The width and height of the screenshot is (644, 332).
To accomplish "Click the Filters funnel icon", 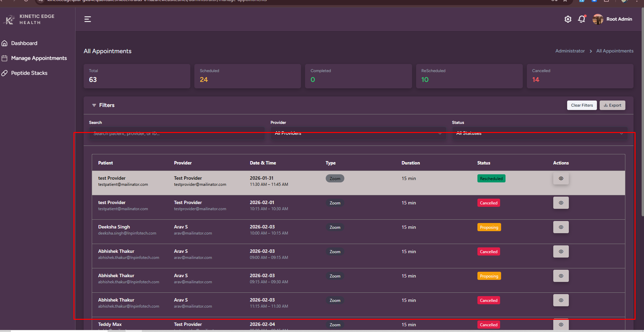I will click(94, 105).
